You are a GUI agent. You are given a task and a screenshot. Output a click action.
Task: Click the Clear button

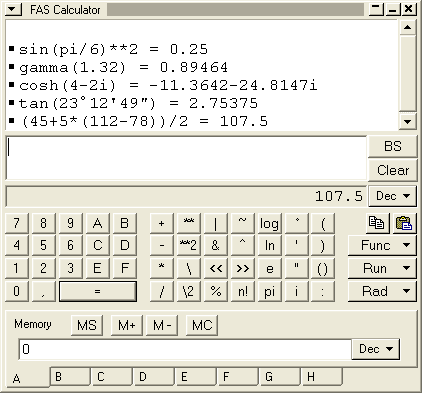(x=392, y=170)
